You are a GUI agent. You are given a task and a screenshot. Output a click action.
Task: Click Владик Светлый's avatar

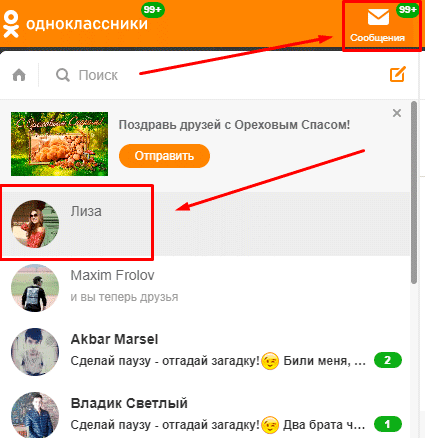click(35, 415)
